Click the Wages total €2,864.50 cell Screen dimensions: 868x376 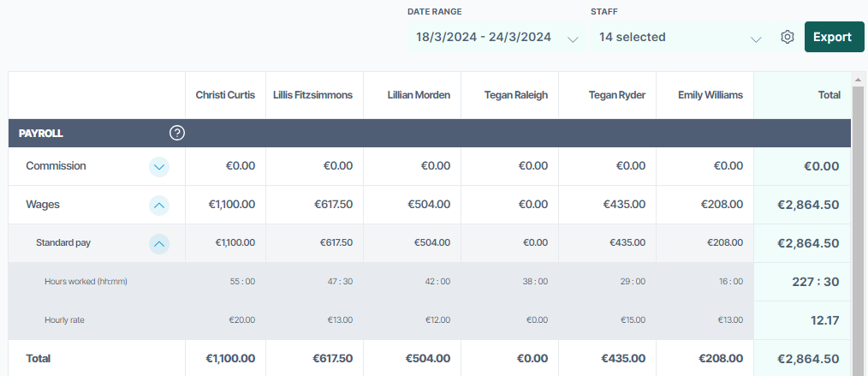[808, 205]
